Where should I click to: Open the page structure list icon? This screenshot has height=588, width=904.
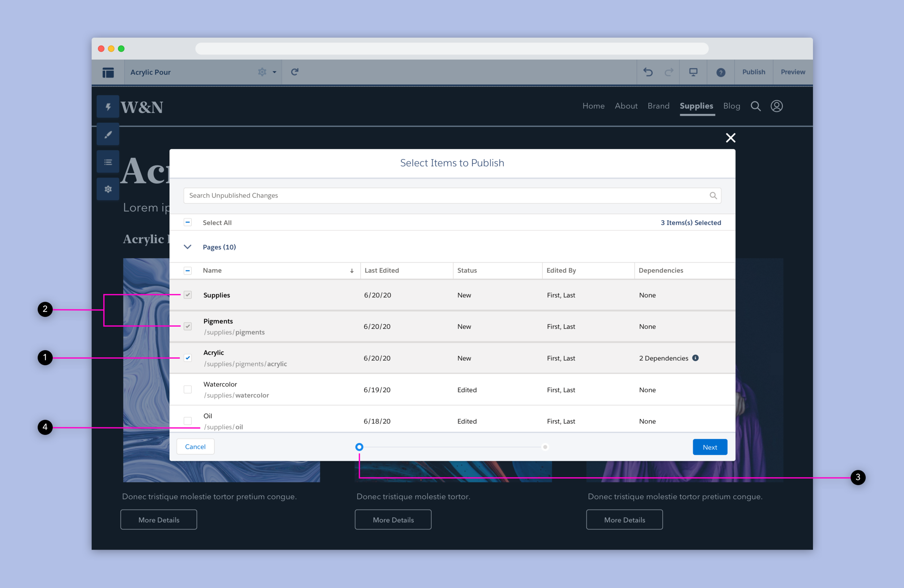click(x=108, y=162)
